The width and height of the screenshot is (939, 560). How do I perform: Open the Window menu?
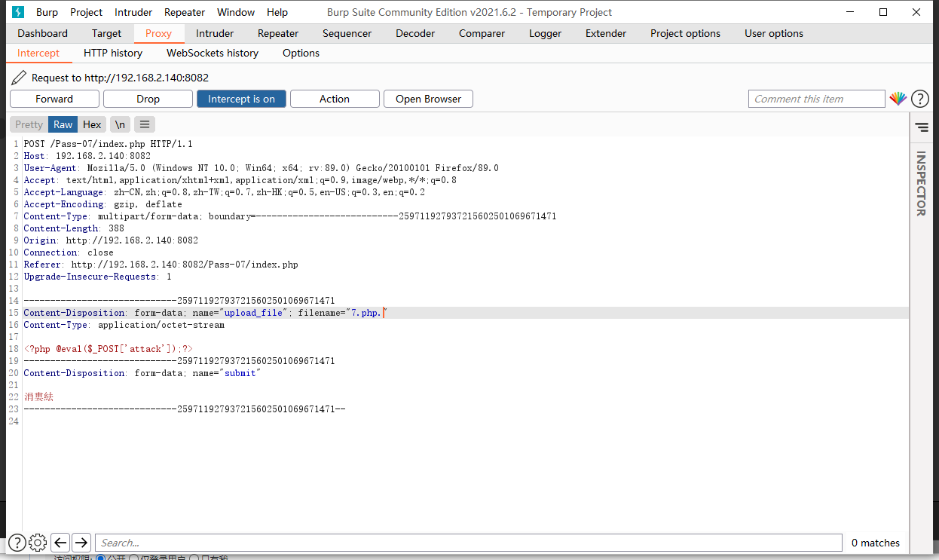coord(236,12)
